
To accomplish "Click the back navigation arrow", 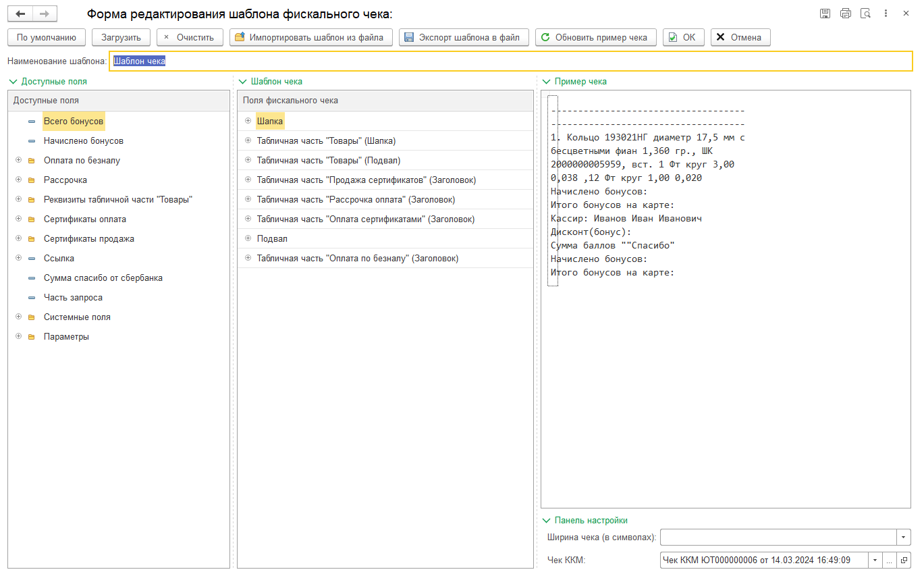I will click(x=20, y=14).
